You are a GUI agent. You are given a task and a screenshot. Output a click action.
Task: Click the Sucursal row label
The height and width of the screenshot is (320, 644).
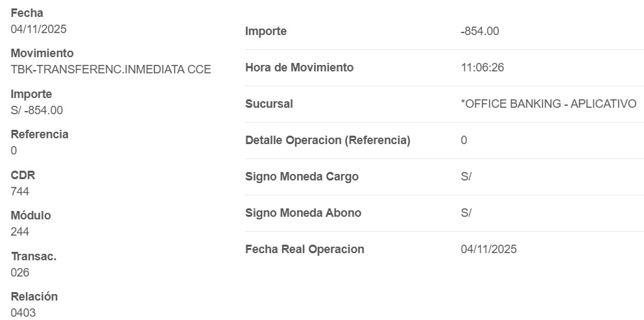pyautogui.click(x=269, y=104)
